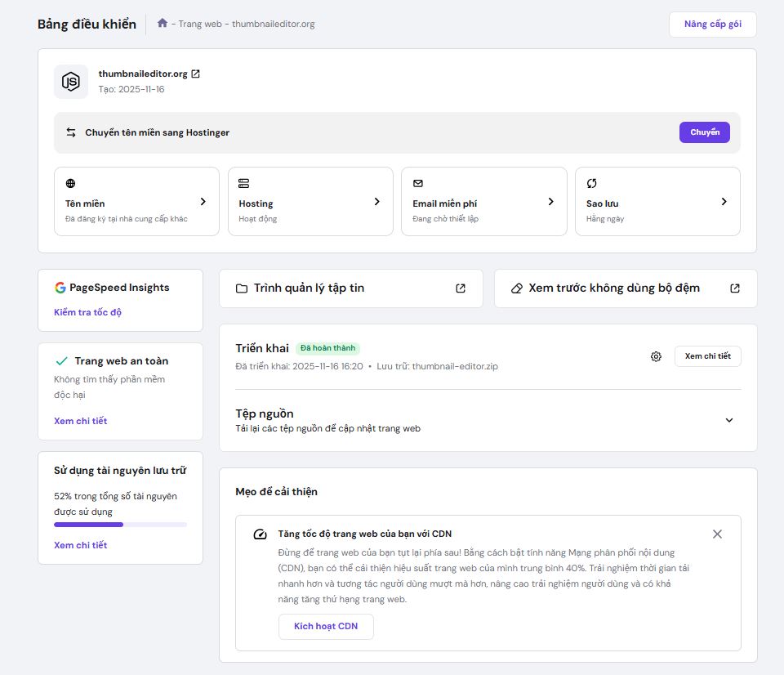Screen dimensions: 784x675
Task: Click the purple Chuyển button
Action: pyautogui.click(x=704, y=132)
